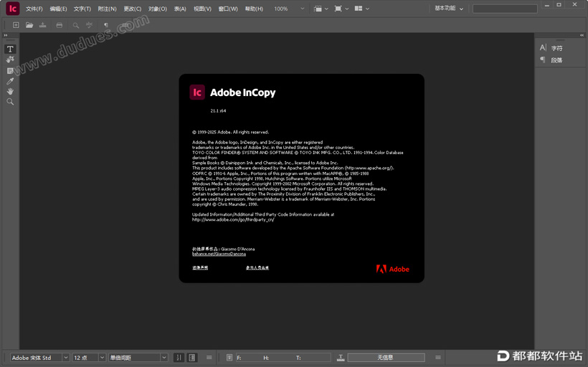
Task: Click the New document icon
Action: pyautogui.click(x=16, y=25)
